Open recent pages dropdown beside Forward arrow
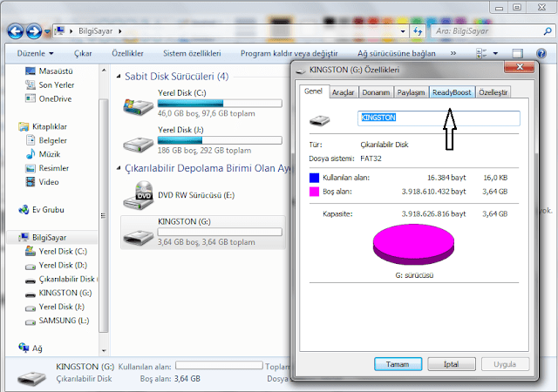 coord(47,32)
